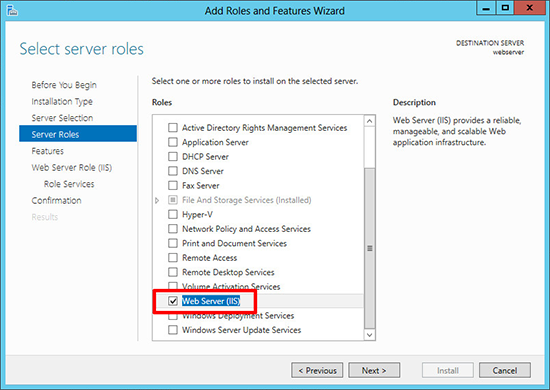Enable the Application Server role checkbox
The width and height of the screenshot is (550, 390).
pyautogui.click(x=173, y=142)
